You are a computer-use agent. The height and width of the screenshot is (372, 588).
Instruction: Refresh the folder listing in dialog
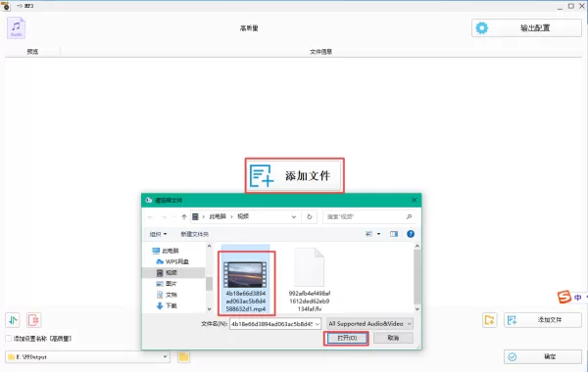(310, 217)
